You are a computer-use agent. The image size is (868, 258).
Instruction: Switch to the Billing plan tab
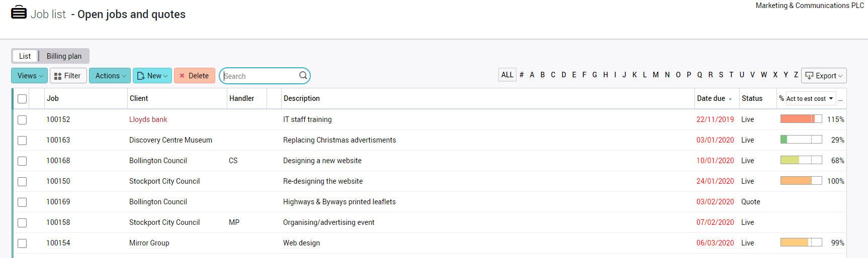point(64,56)
